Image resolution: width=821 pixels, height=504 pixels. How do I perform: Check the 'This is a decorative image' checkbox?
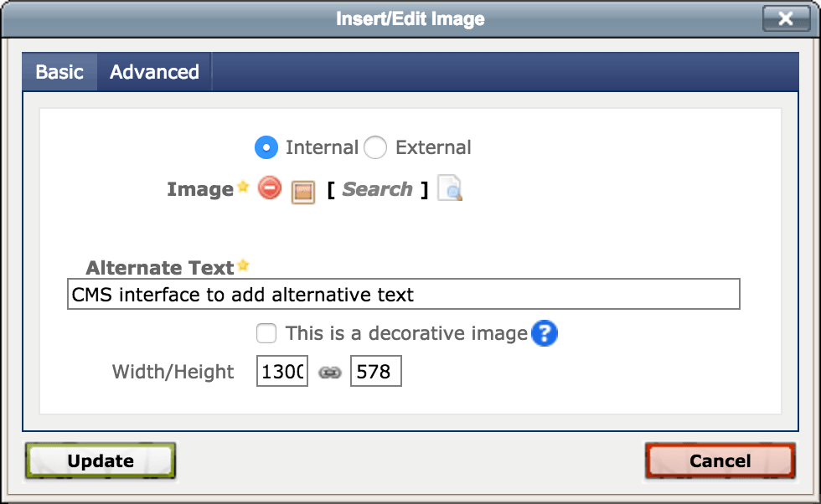click(x=266, y=333)
